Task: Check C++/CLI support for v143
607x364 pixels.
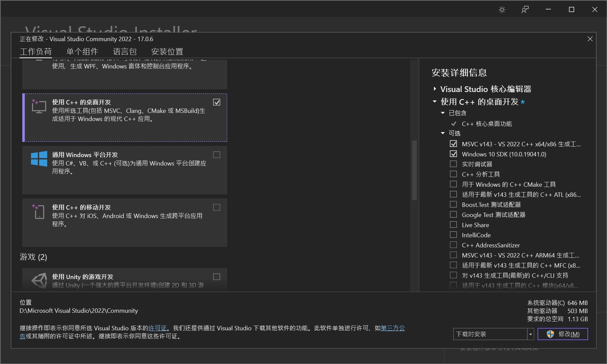Action: 454,275
